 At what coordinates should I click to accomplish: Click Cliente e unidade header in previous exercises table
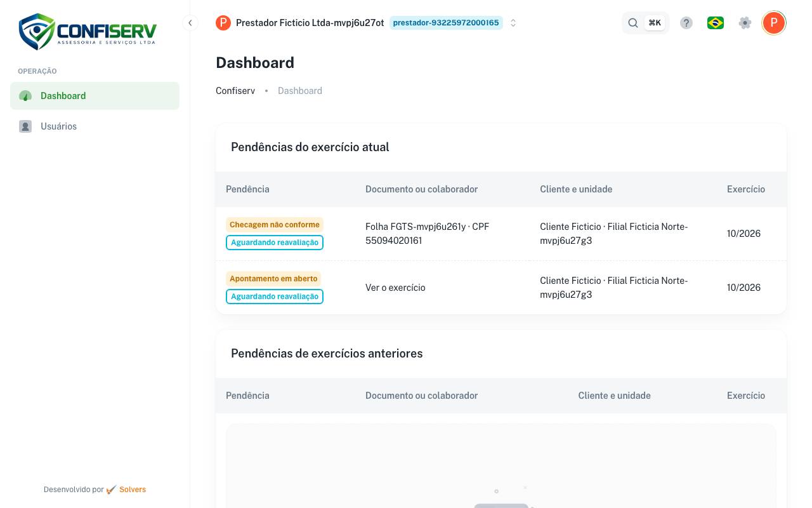(x=614, y=396)
